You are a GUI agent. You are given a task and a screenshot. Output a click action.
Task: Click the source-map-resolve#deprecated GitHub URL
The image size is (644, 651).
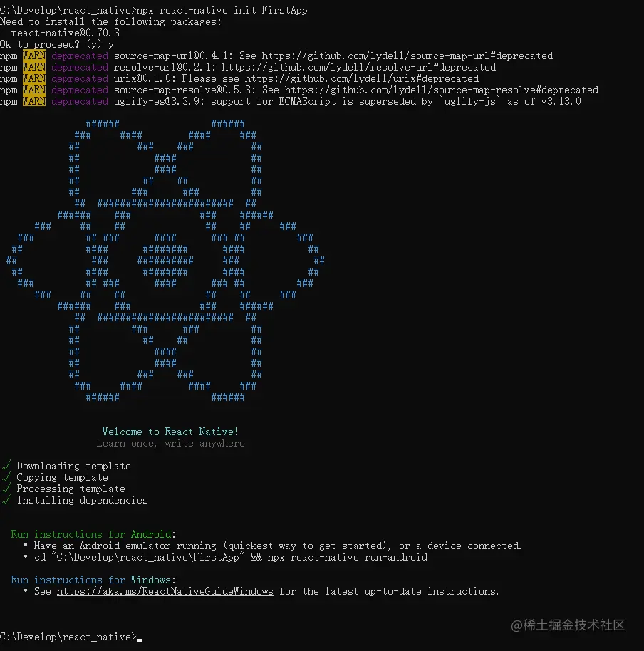pyautogui.click(x=442, y=90)
